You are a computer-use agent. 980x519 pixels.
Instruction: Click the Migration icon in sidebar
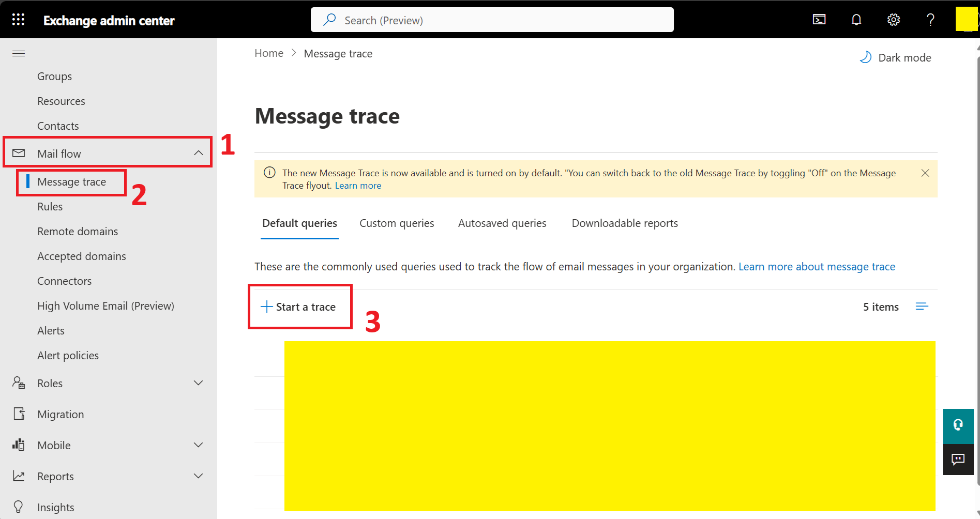tap(19, 414)
